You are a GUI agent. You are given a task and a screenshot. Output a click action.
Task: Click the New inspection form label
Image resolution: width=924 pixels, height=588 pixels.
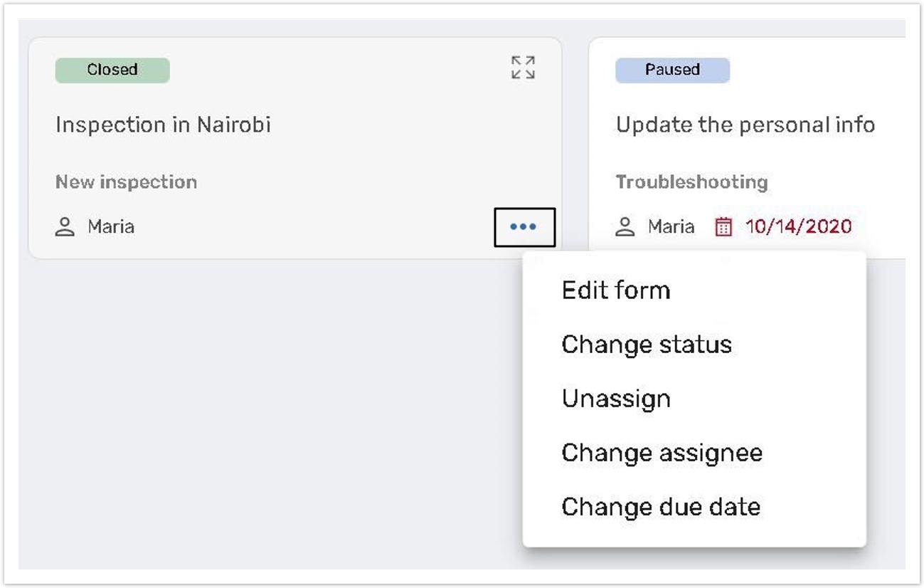coord(126,182)
